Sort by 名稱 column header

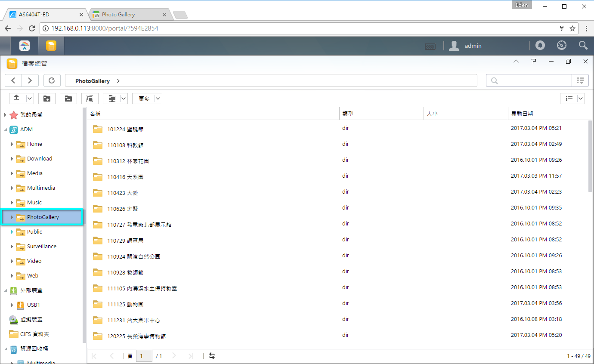[213, 114]
